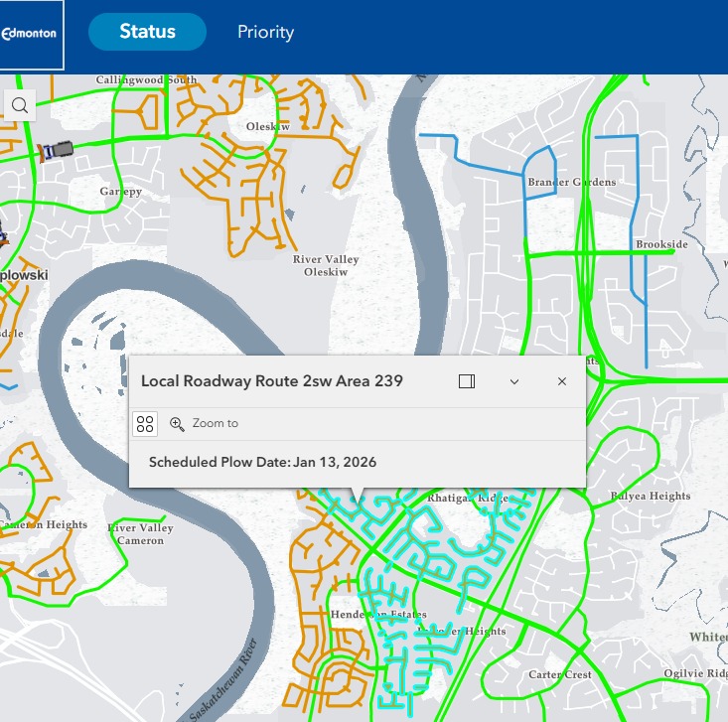Collapse the popup with the chevron
The height and width of the screenshot is (722, 728).
tap(513, 381)
